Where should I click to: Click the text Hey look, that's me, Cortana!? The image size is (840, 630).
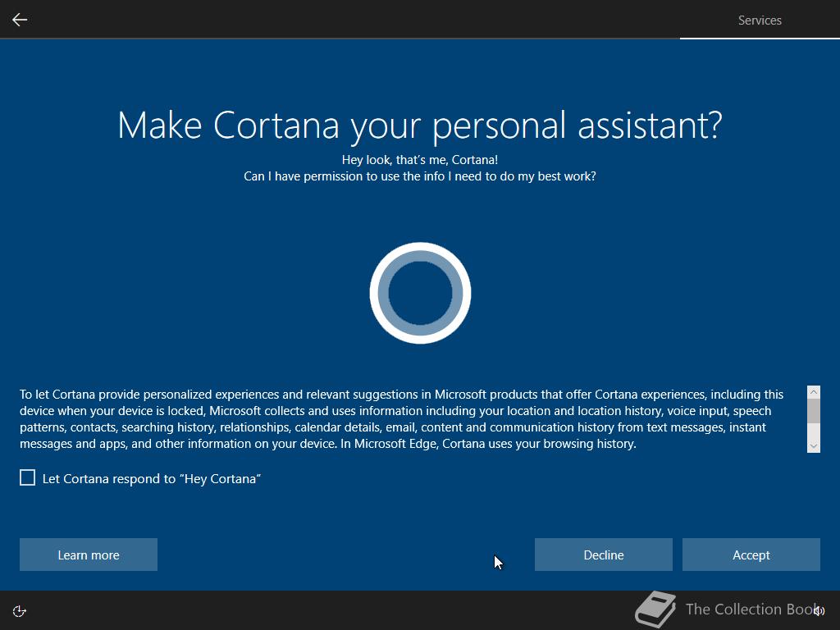click(420, 160)
